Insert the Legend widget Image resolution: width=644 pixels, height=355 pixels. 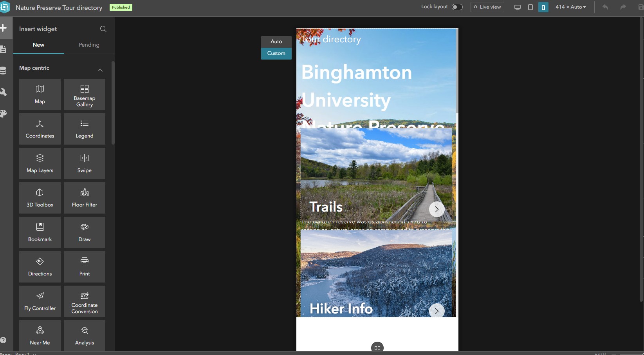85,129
